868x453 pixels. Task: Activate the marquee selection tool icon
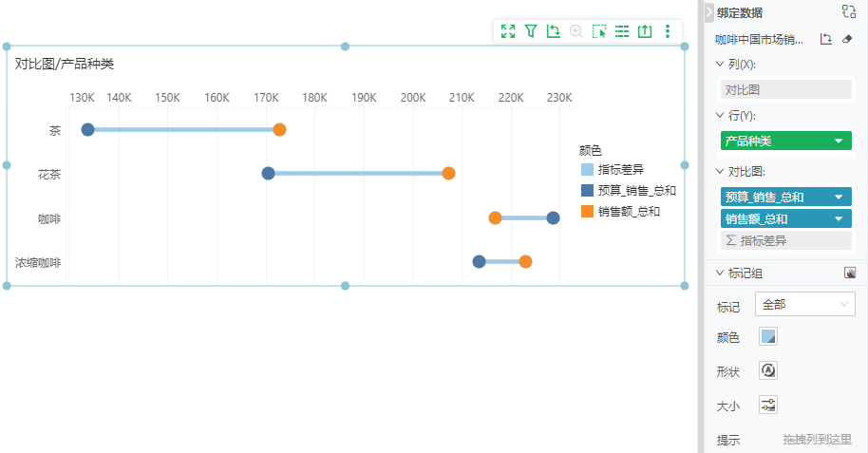(x=599, y=31)
